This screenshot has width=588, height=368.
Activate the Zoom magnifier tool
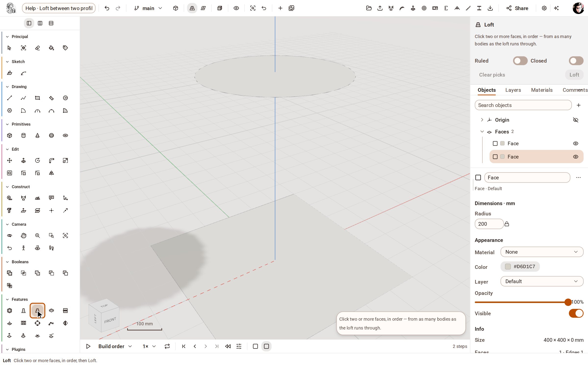coord(37,236)
